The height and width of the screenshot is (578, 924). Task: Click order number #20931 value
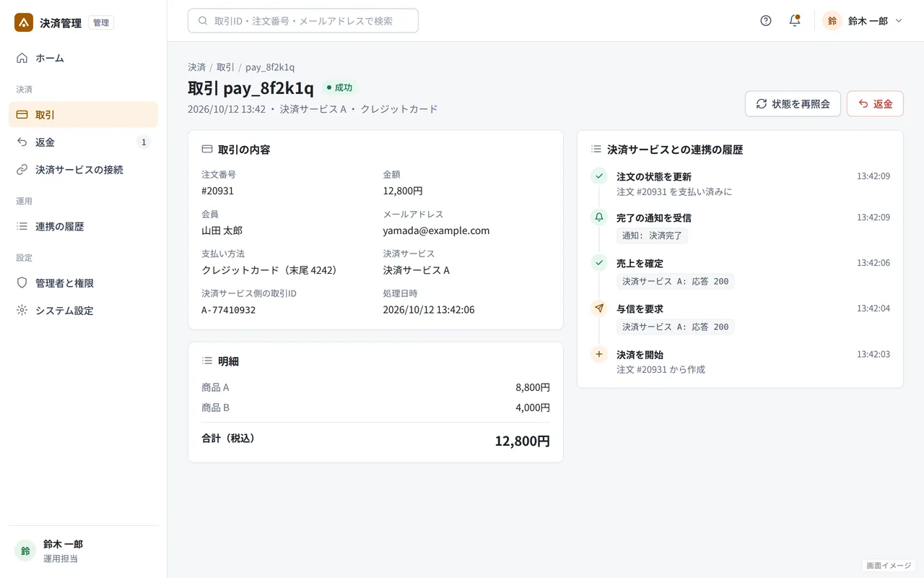[x=218, y=191]
